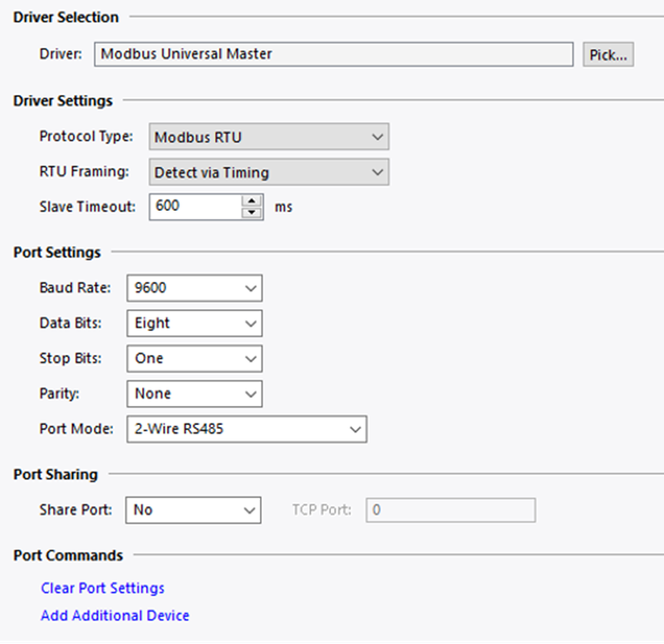Screen dimensions: 664x644
Task: Open the Pick driver button
Action: pos(608,54)
